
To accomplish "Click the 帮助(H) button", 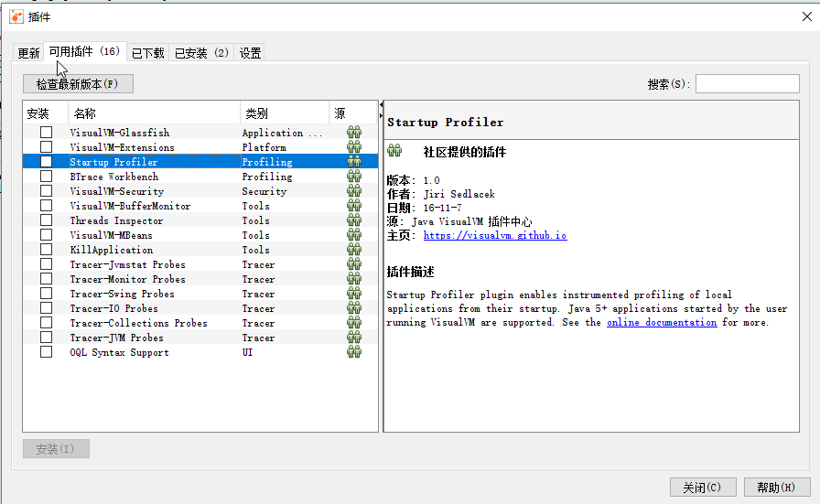I will click(x=777, y=488).
